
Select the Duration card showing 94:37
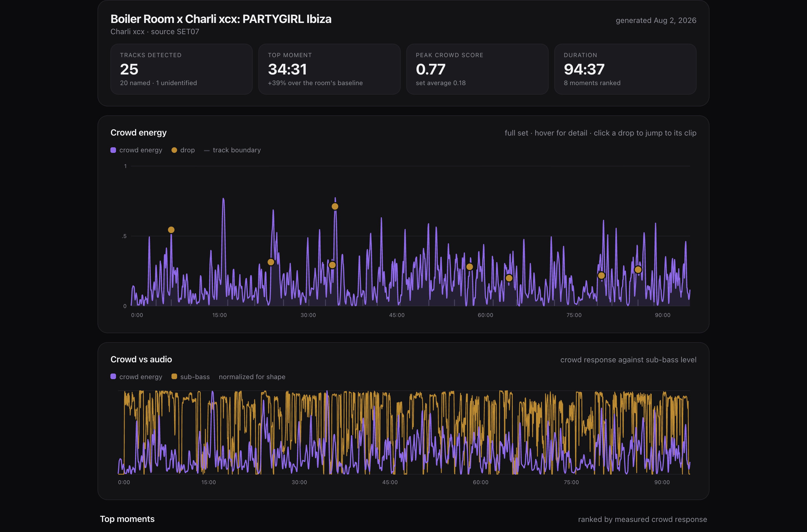625,69
